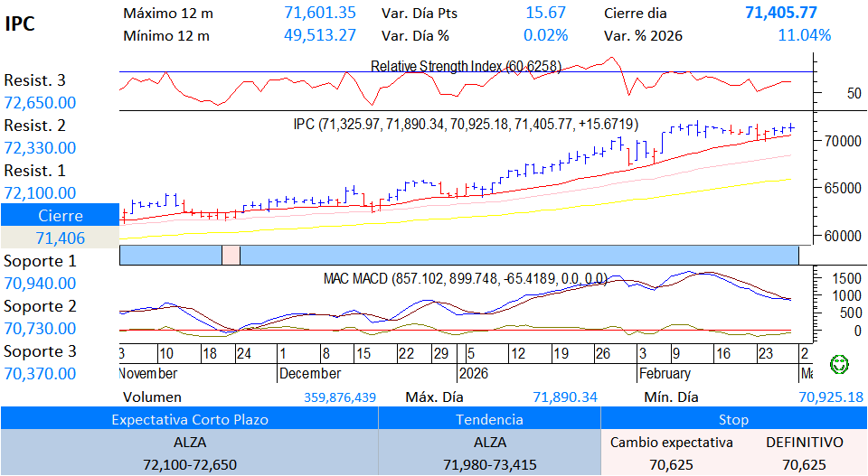Click the IPC price chart title text

(x=466, y=124)
